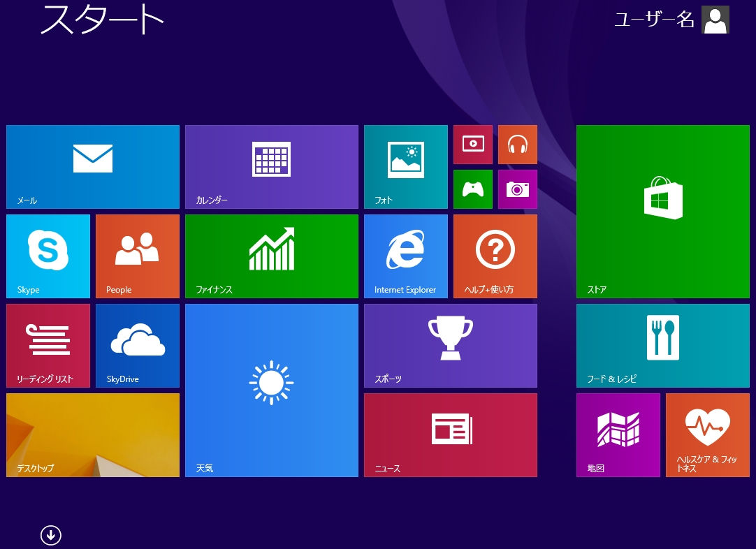Open the SkyDrive tile

tap(138, 346)
